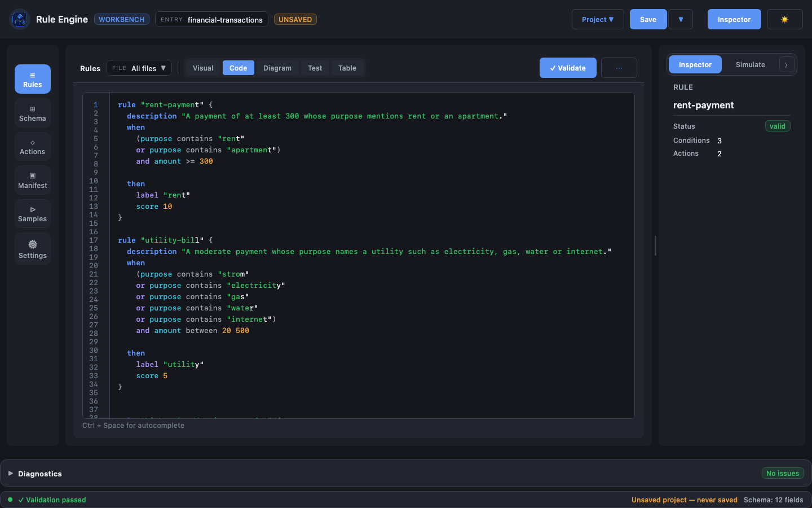
Task: Click 'purpose contains "electricity"' code line
Action: 210,286
